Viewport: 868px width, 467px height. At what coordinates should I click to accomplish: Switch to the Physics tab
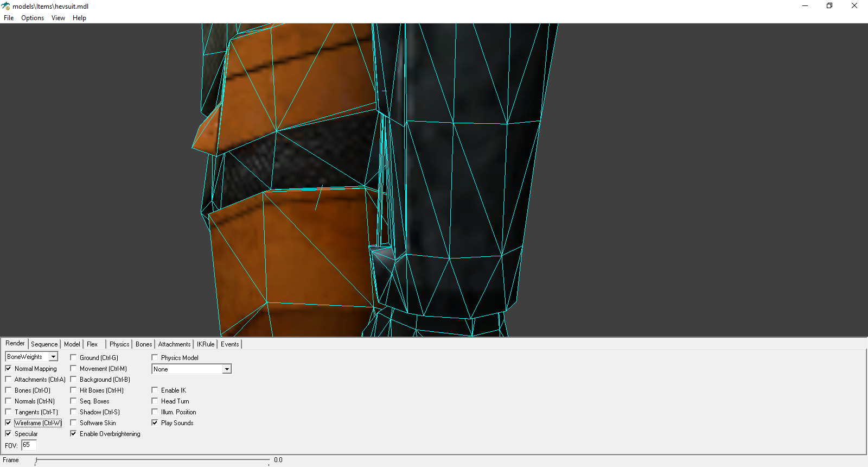coord(119,344)
